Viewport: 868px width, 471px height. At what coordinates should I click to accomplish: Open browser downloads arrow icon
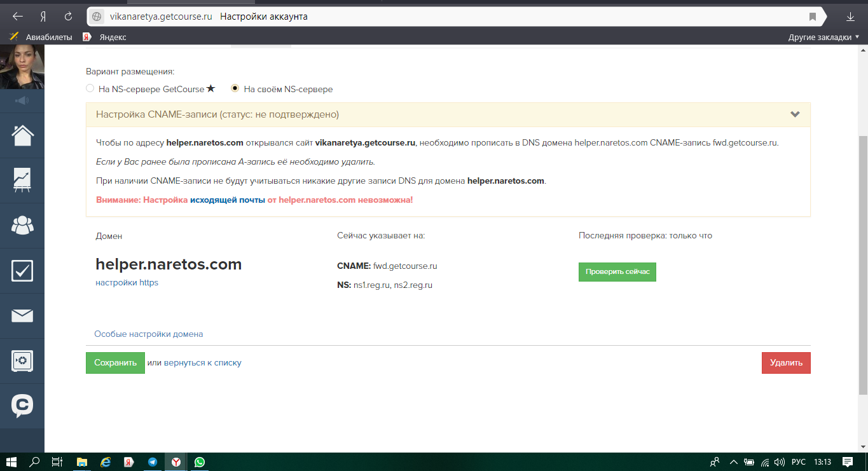pyautogui.click(x=850, y=17)
